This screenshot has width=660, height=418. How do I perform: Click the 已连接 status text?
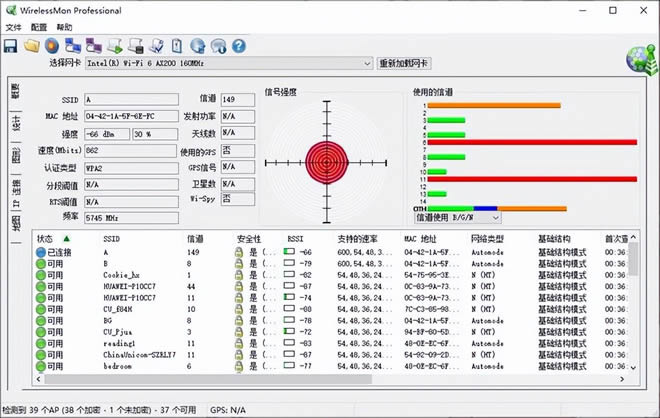tap(59, 252)
